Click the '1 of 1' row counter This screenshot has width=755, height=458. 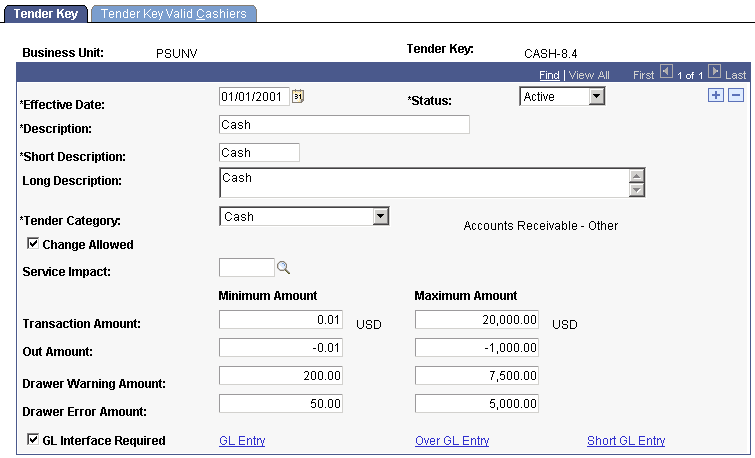(690, 76)
